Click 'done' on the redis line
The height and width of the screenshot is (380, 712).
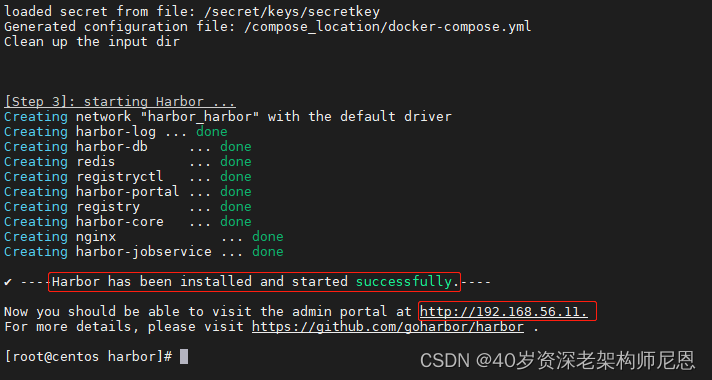tap(236, 162)
